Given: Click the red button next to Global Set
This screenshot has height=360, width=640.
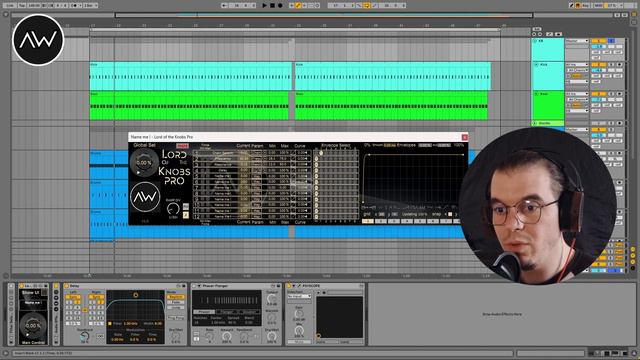Looking at the screenshot, I should 182,146.
